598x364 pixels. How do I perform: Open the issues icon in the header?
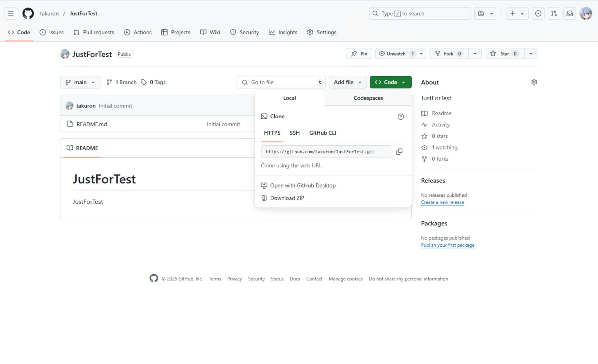click(x=538, y=13)
